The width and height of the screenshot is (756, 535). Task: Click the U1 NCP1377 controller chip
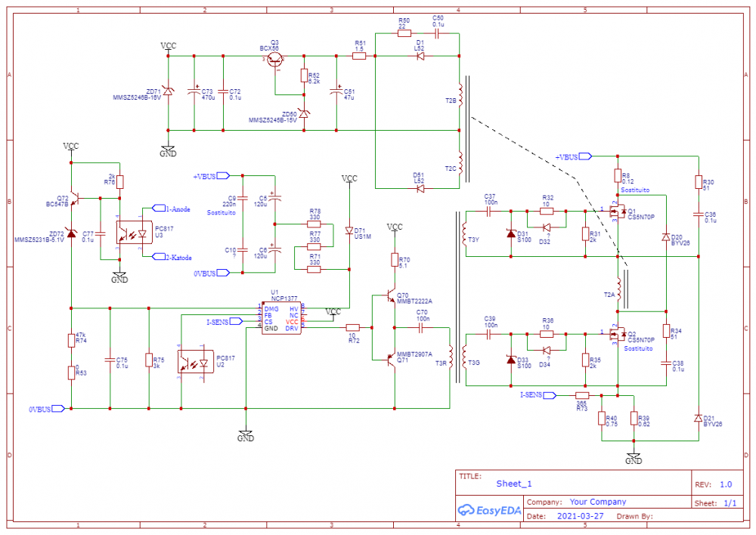tap(280, 319)
